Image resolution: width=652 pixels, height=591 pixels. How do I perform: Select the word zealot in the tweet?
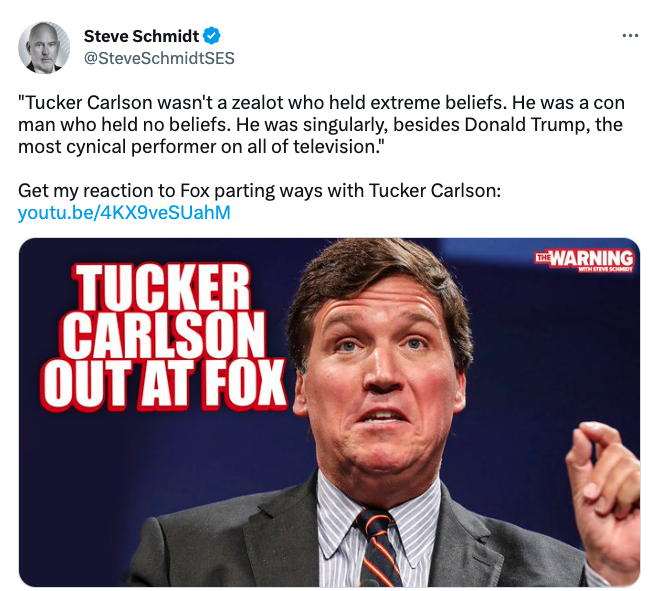click(257, 103)
